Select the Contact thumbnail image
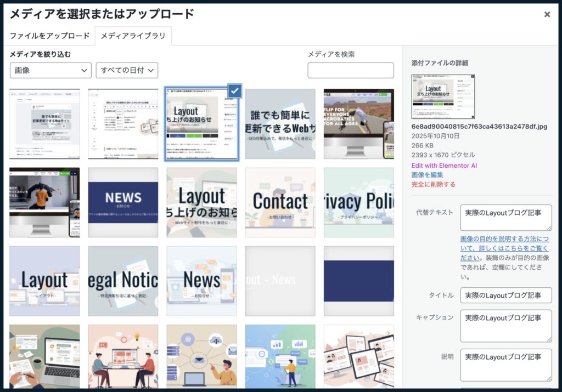 click(280, 202)
